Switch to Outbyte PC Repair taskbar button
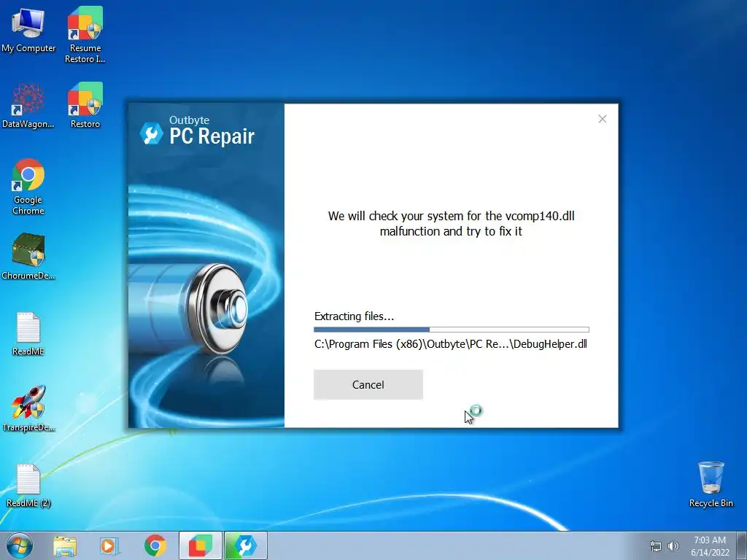 click(245, 546)
